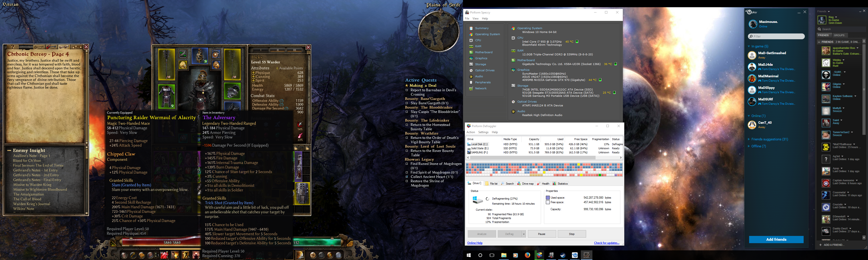Toggle Restore the Shrine of Mogdrogen checkbox
The height and width of the screenshot is (260, 868).
pyautogui.click(x=407, y=181)
